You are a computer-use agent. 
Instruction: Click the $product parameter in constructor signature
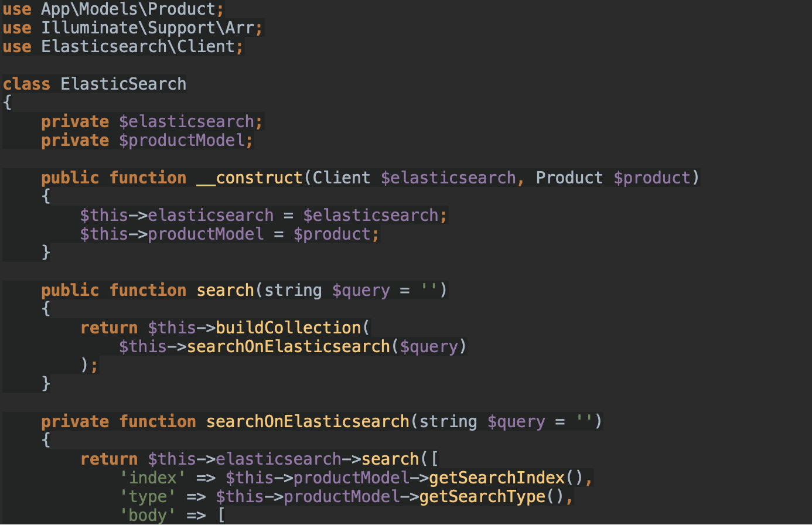pos(652,178)
